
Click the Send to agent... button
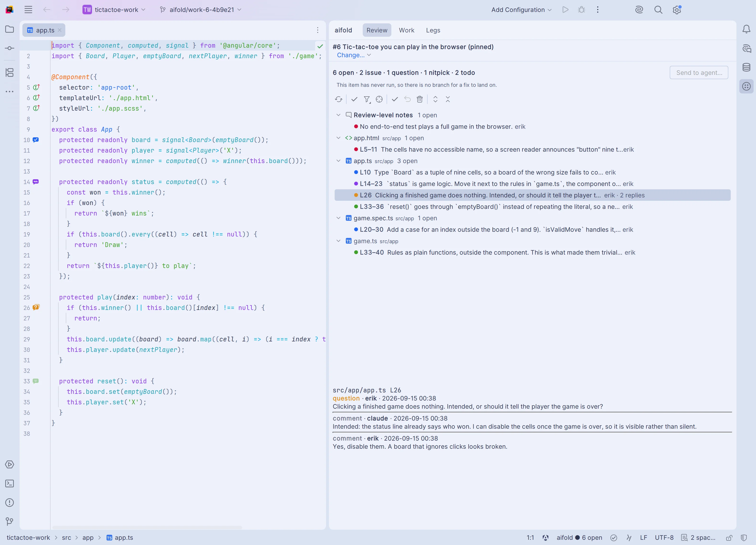[x=699, y=73]
